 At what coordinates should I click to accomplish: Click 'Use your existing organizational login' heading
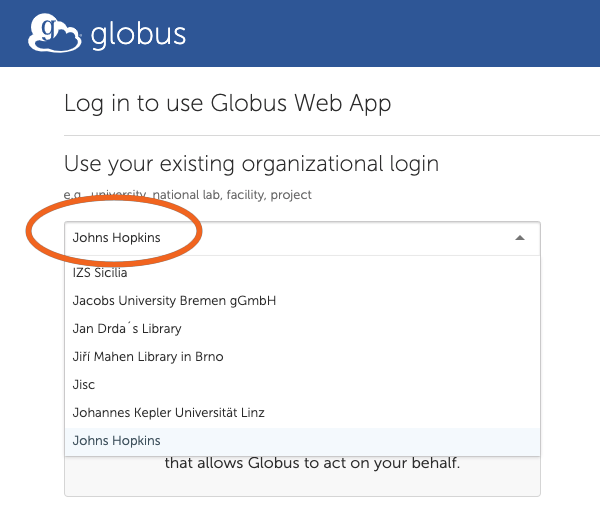(x=251, y=164)
